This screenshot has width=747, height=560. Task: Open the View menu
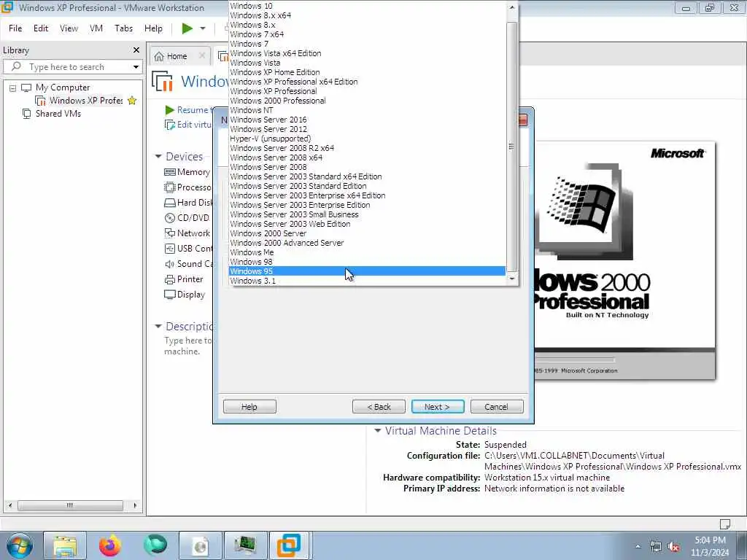click(x=69, y=28)
